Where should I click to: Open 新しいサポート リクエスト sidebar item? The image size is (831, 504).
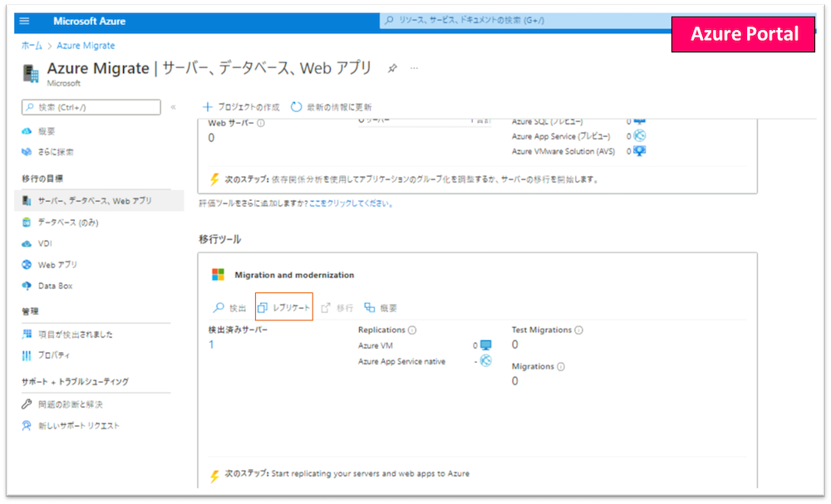coord(78,426)
